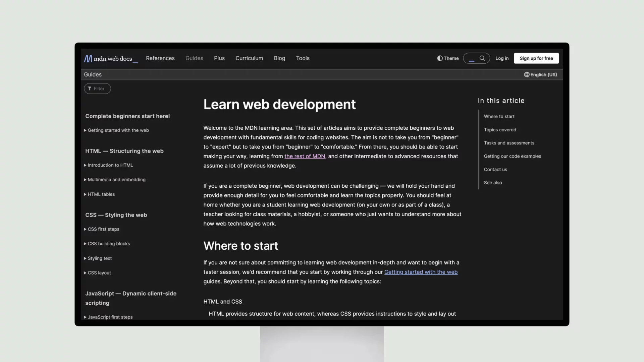
Task: Select the Guides navigation tab
Action: point(194,58)
